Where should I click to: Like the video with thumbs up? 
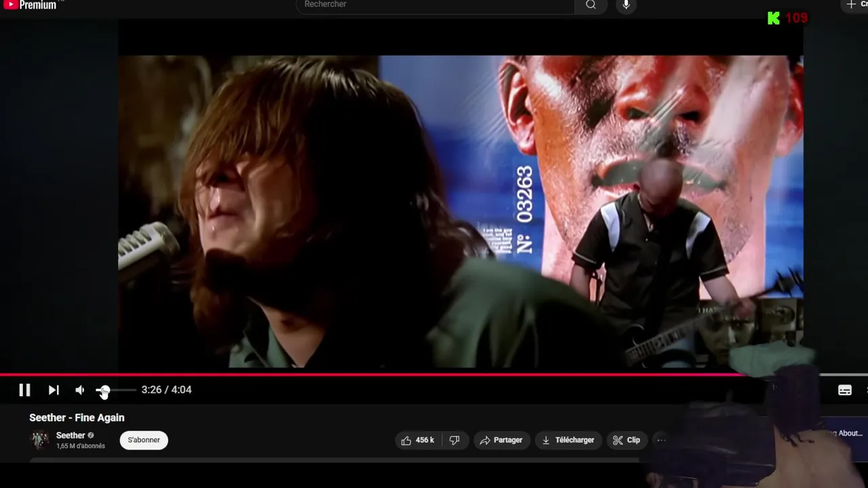coord(417,440)
